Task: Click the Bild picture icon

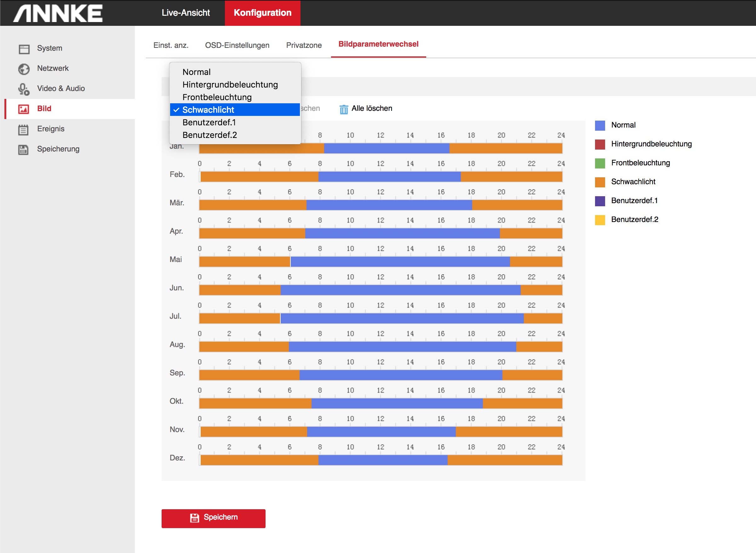Action: pos(23,109)
